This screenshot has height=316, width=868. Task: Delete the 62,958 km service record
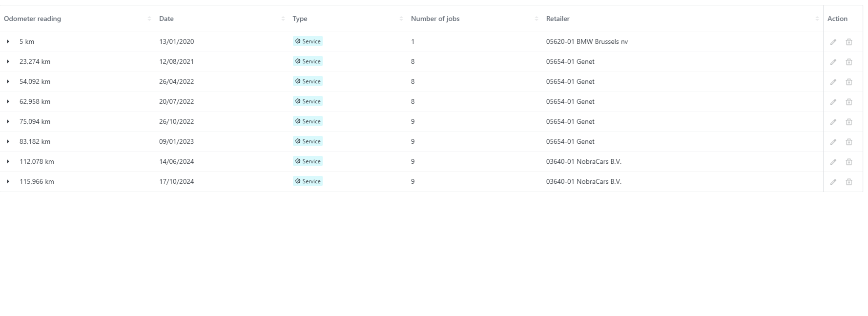click(849, 102)
